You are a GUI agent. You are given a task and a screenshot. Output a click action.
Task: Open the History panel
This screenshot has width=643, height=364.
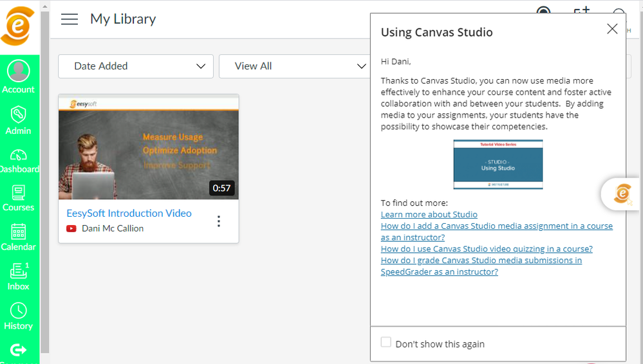tap(19, 316)
